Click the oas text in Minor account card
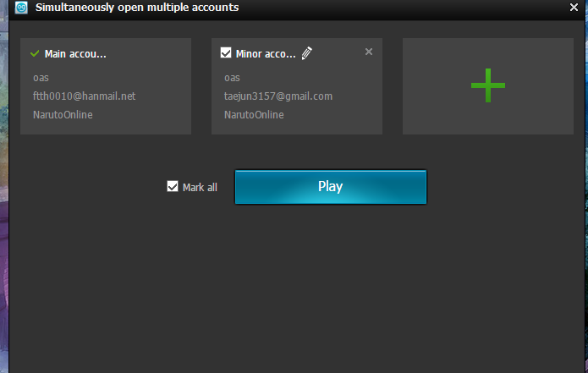This screenshot has height=373, width=588. click(x=232, y=78)
